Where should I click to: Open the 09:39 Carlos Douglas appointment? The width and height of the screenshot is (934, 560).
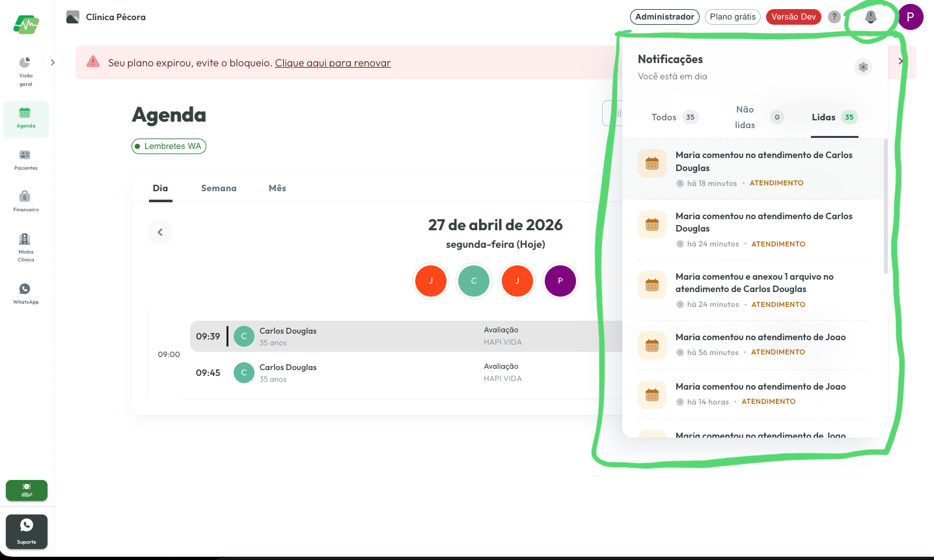tap(405, 336)
